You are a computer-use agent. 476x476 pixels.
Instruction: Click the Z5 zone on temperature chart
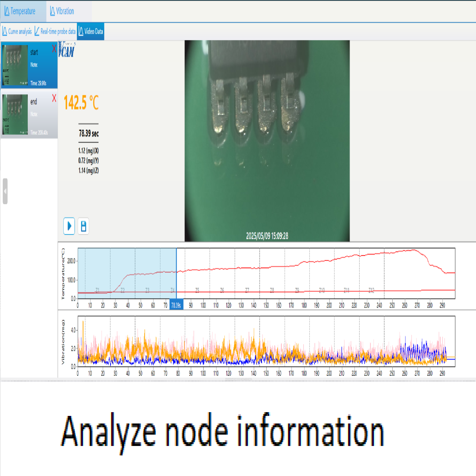[197, 291]
